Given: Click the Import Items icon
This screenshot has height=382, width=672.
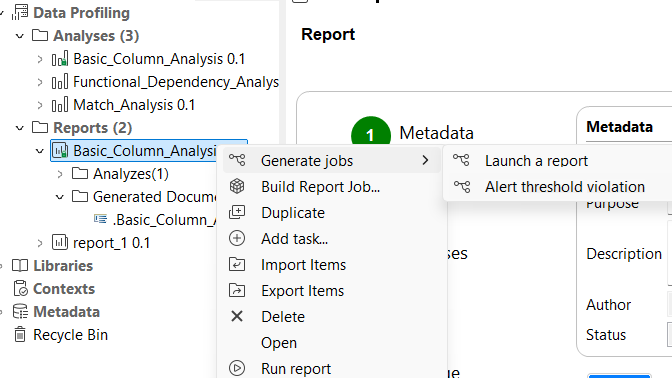Looking at the screenshot, I should pyautogui.click(x=237, y=265).
